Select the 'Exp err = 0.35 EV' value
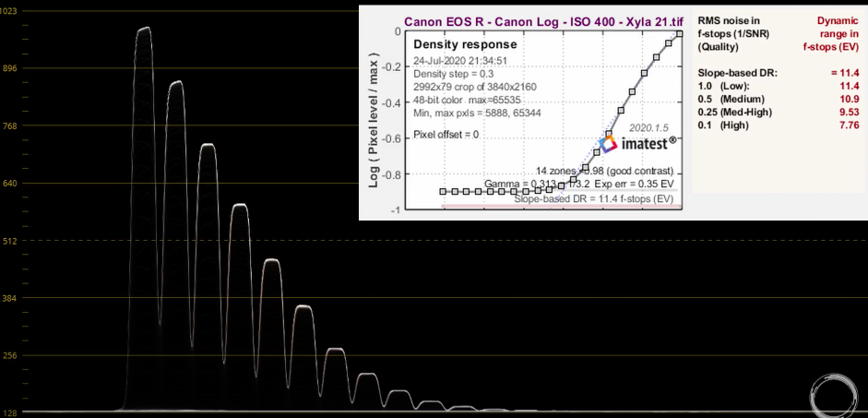 635,184
